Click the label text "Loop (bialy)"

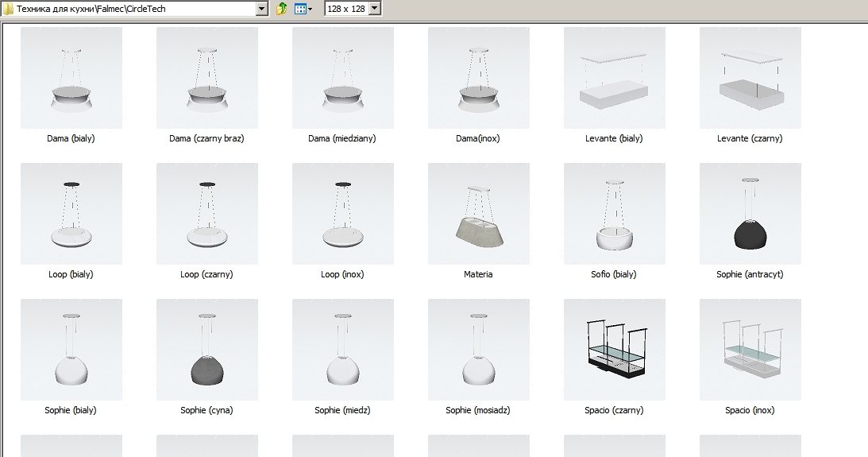pos(71,274)
